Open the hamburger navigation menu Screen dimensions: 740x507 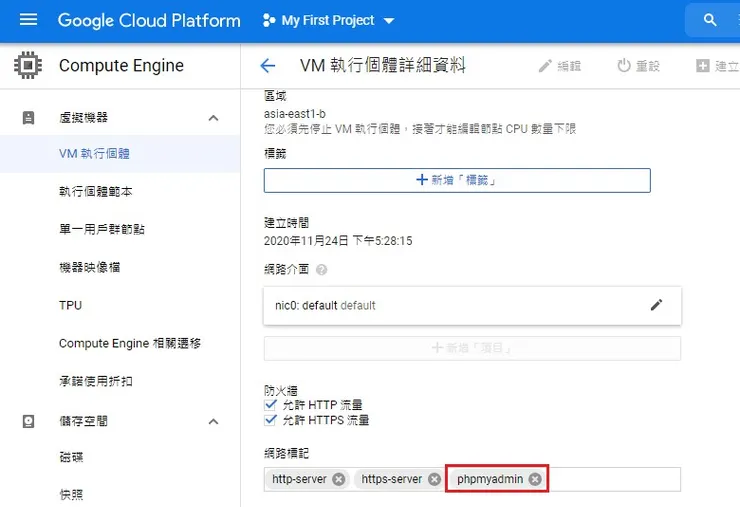[28, 20]
